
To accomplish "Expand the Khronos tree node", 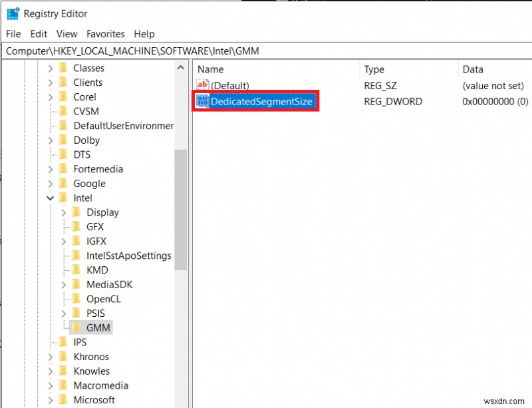I will tap(50, 356).
